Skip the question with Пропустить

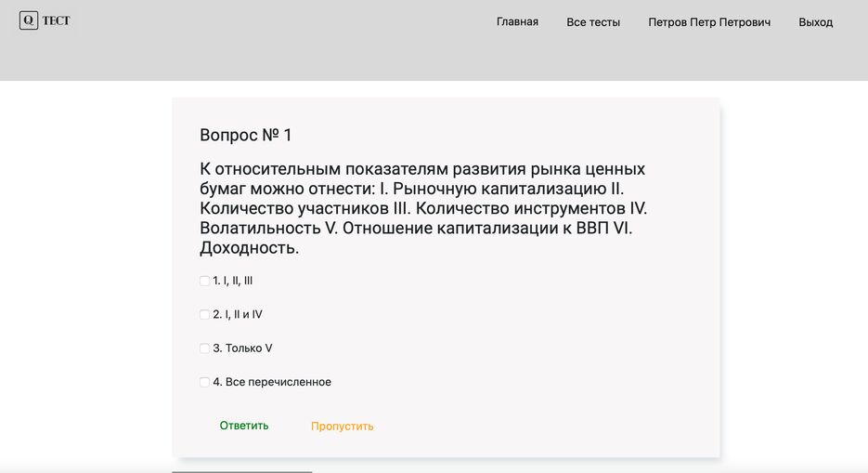tap(342, 427)
